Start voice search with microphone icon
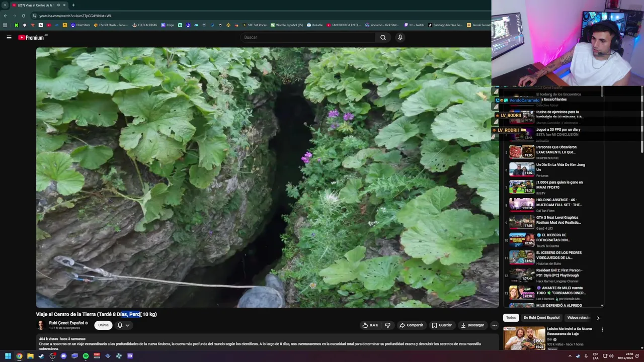Viewport: 644px width, 362px height. (400, 37)
